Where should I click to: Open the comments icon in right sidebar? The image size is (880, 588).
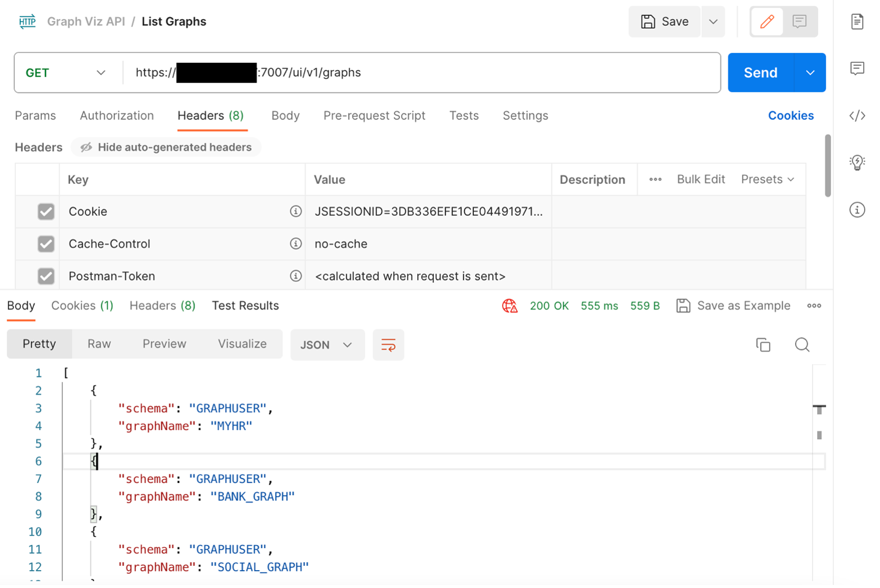click(857, 68)
